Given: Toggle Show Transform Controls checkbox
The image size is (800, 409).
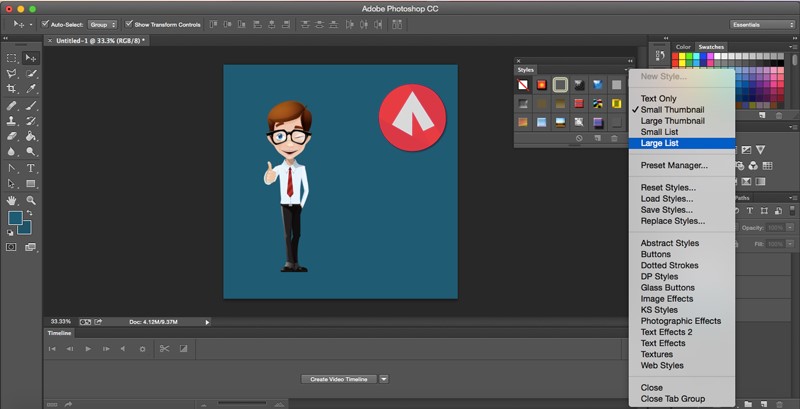Looking at the screenshot, I should tap(129, 24).
